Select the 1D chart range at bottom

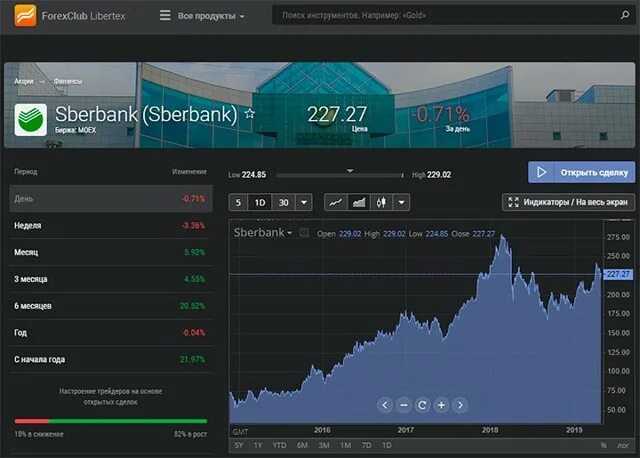point(387,445)
